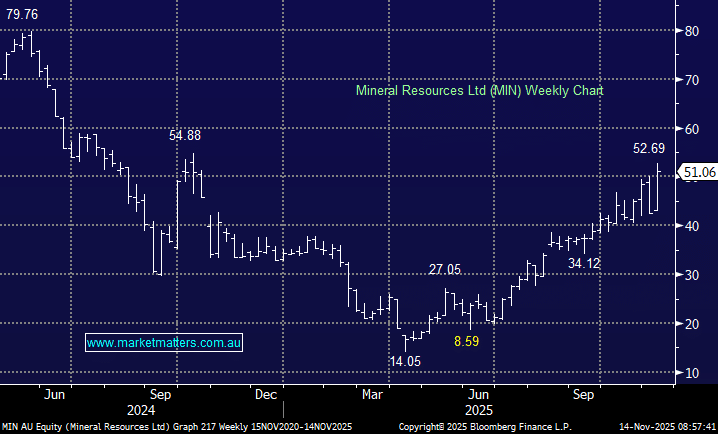Select the 27.05 price annotation
This screenshot has height=434, width=718.
[445, 270]
